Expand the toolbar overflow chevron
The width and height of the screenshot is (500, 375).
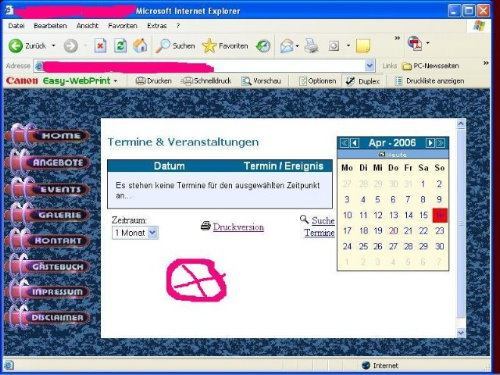coord(397,38)
